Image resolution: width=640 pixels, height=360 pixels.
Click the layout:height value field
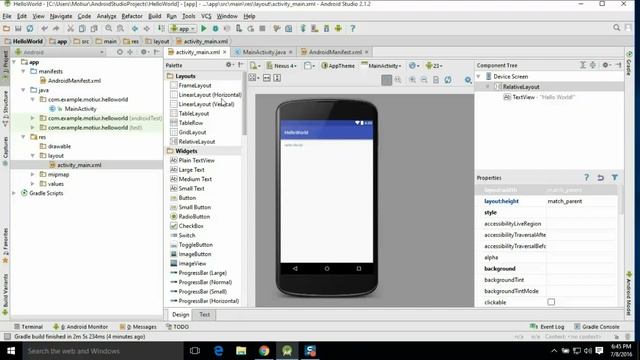pyautogui.click(x=581, y=201)
